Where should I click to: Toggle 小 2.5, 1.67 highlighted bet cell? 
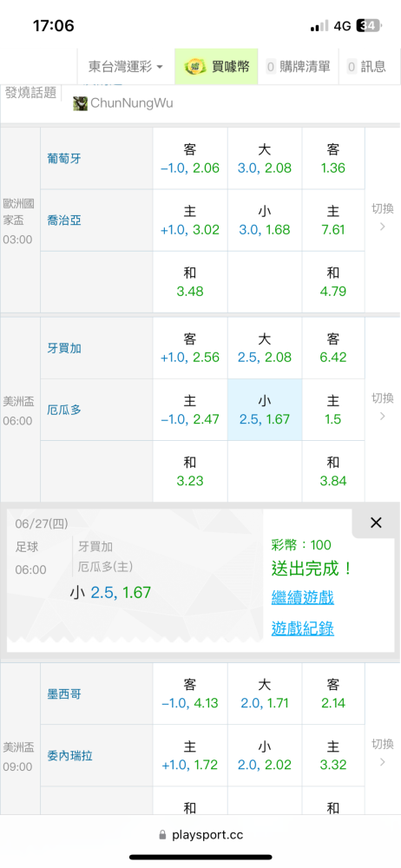tap(265, 410)
